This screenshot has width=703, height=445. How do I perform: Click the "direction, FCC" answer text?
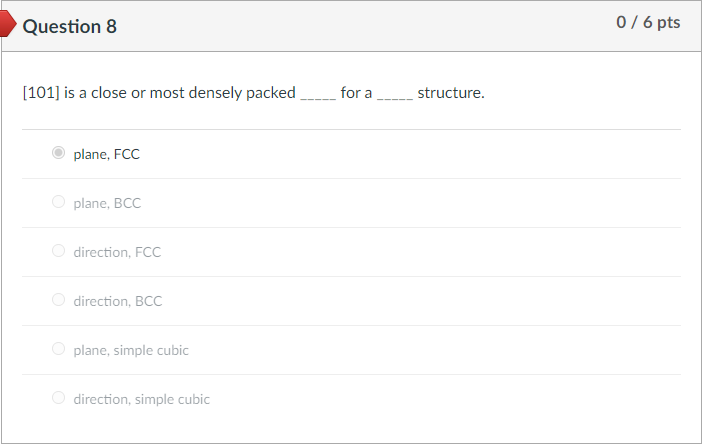tap(117, 252)
